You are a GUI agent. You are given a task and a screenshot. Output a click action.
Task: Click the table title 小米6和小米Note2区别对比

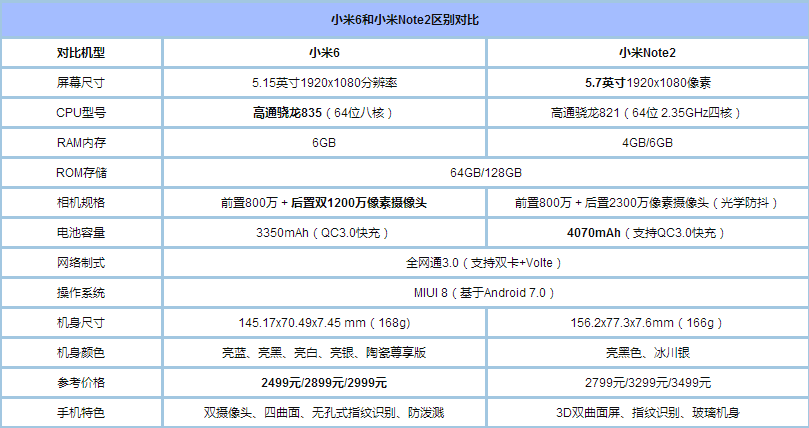point(404,20)
